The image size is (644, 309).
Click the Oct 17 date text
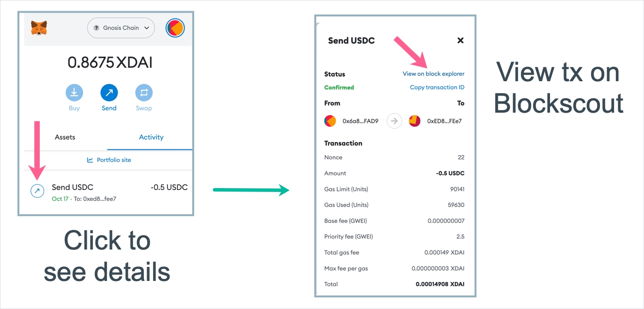pos(60,199)
